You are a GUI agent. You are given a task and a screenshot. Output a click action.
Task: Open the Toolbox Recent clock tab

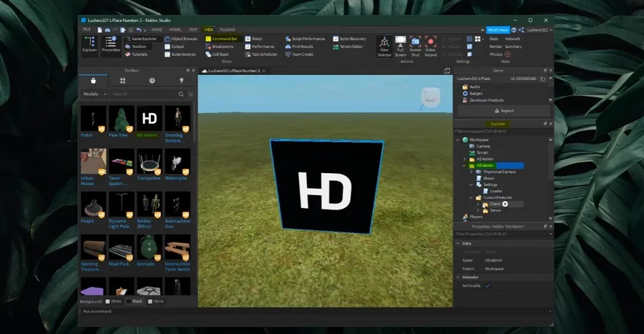coord(152,81)
